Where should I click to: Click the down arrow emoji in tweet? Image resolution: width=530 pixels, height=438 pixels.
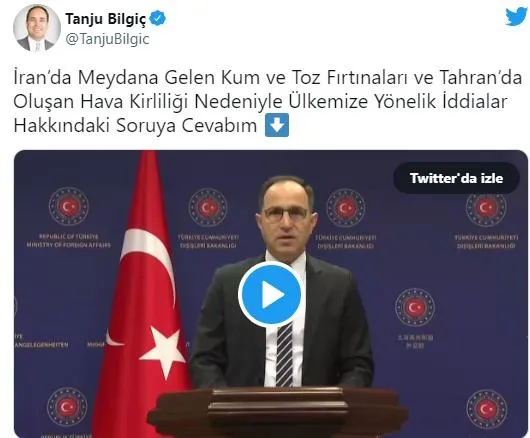[277, 125]
